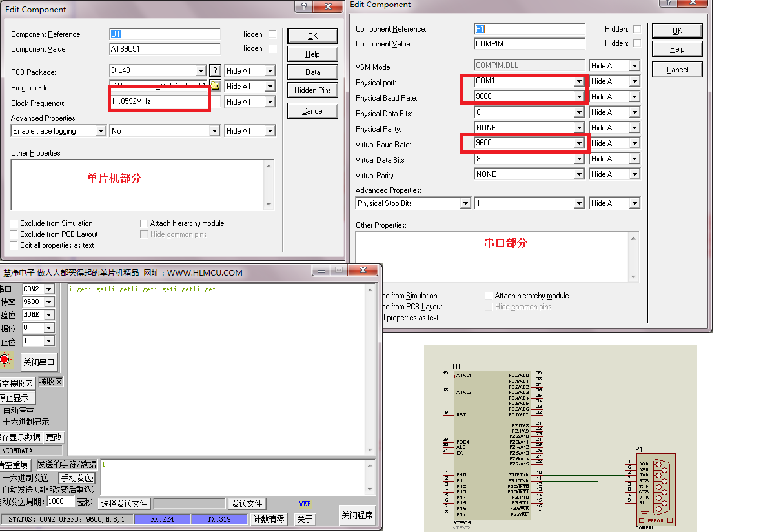This screenshot has height=532, width=781.
Task: Click the Component Value field containing COMPIM
Action: 530,44
